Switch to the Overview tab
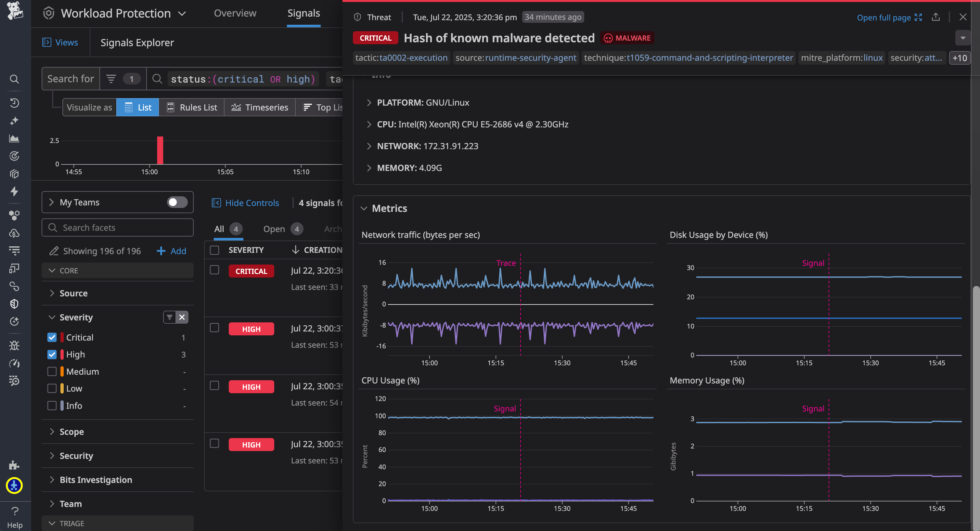 (235, 13)
